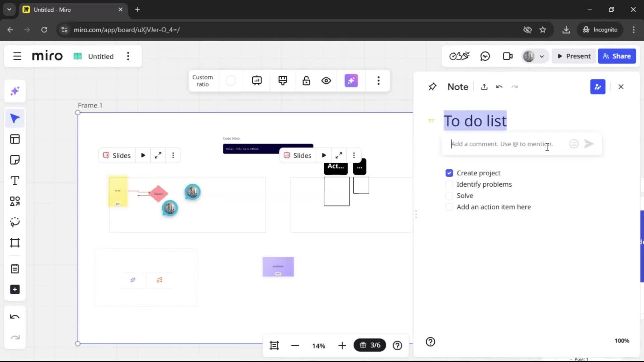Click the 100% zoom value in Note panel
Image resolution: width=644 pixels, height=362 pixels.
click(622, 341)
